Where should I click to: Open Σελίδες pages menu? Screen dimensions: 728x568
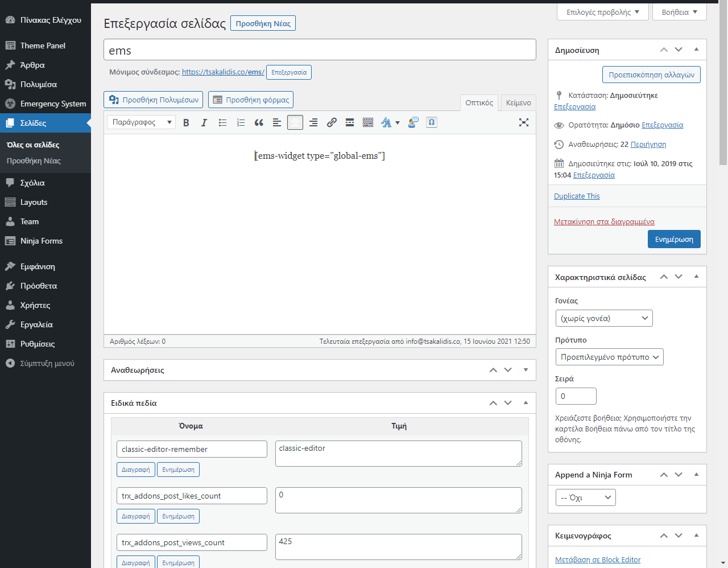click(x=45, y=123)
